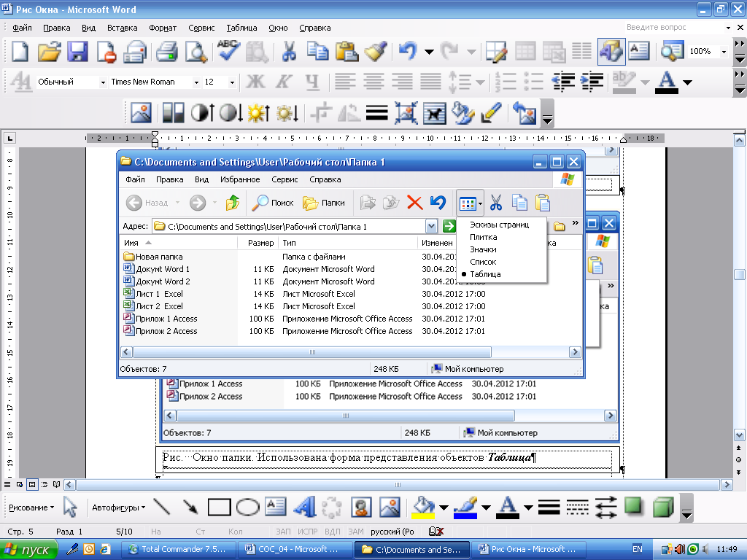Choose line style on the picture toolbar

[x=377, y=113]
